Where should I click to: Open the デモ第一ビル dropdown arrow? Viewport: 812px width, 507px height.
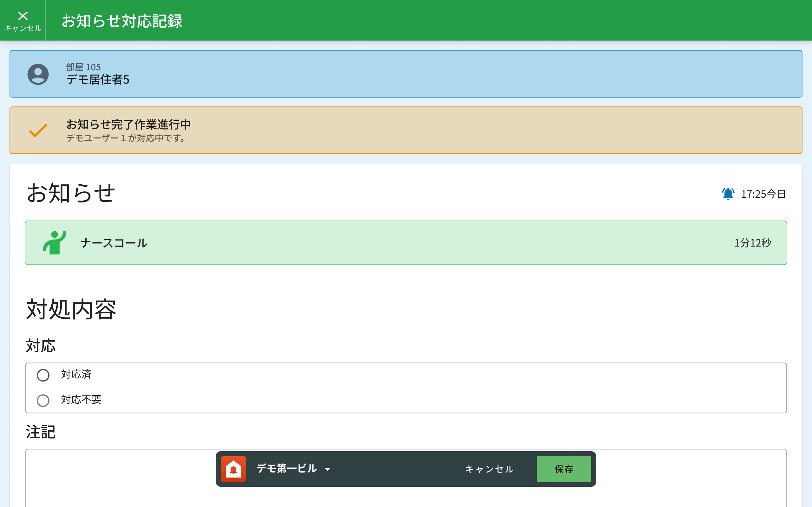[x=327, y=469]
